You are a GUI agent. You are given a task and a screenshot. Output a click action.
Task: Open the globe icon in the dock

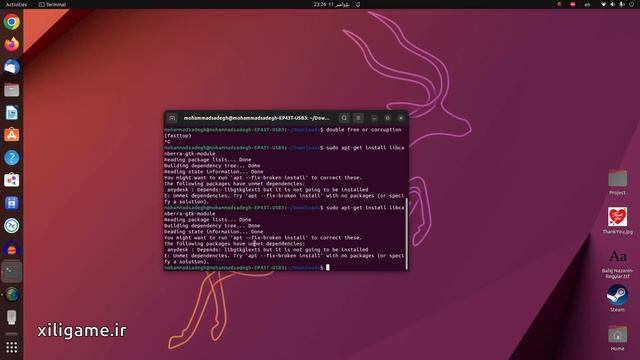tap(11, 294)
